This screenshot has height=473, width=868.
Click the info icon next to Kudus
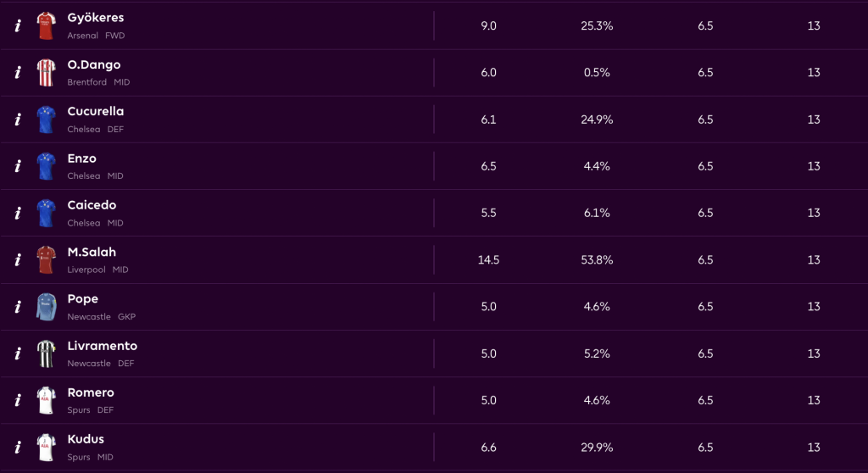[18, 448]
